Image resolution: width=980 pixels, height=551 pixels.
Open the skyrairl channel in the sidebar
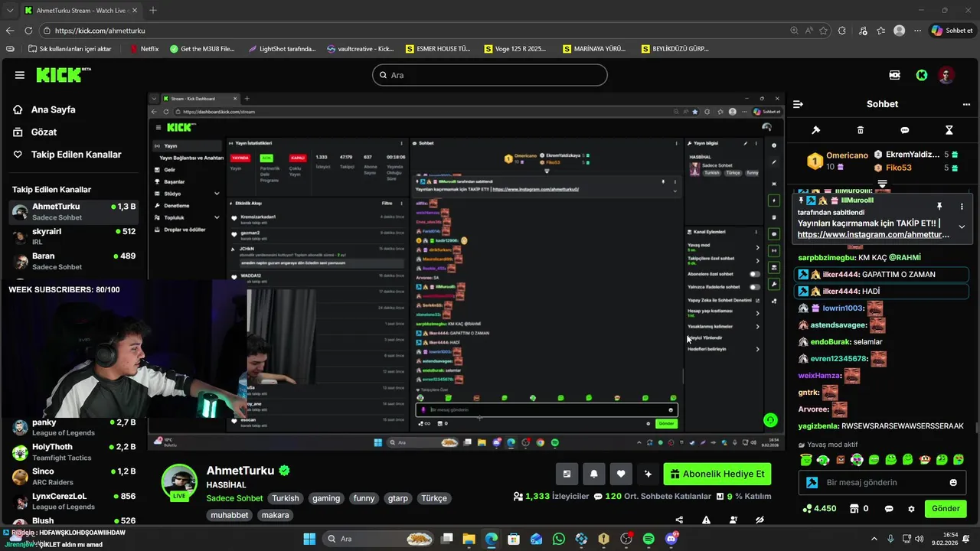coord(73,236)
